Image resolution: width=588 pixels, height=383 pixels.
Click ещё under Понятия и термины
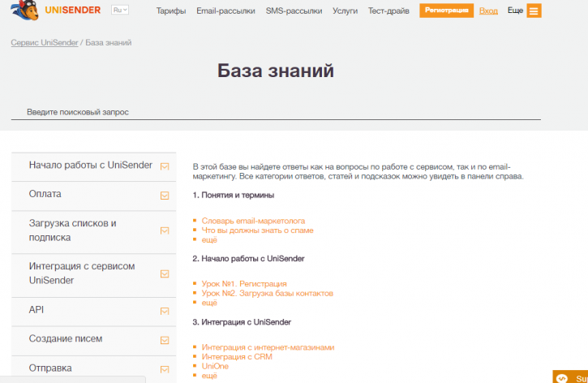pyautogui.click(x=209, y=239)
